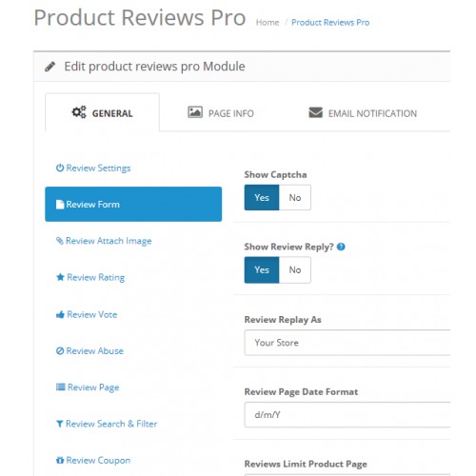Viewport: 476px width, 476px height.
Task: Click the pencil edit icon in header
Action: tap(50, 67)
